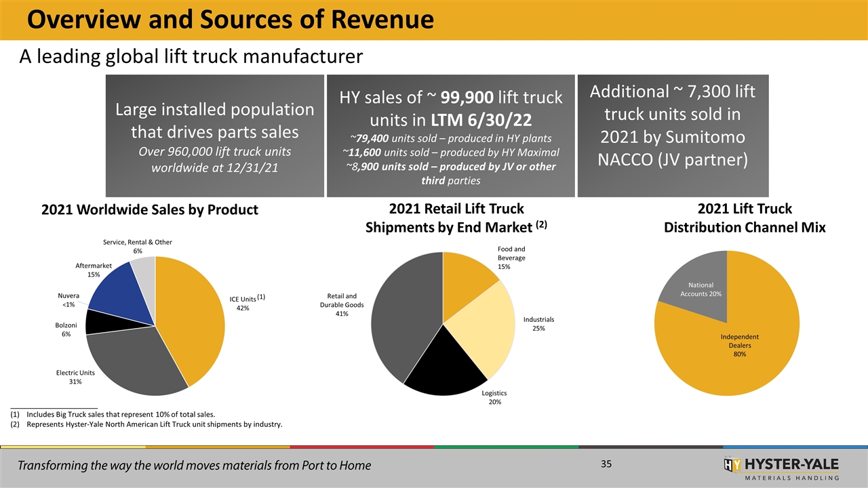Click the 'Electric Units 31%' label

tap(75, 378)
